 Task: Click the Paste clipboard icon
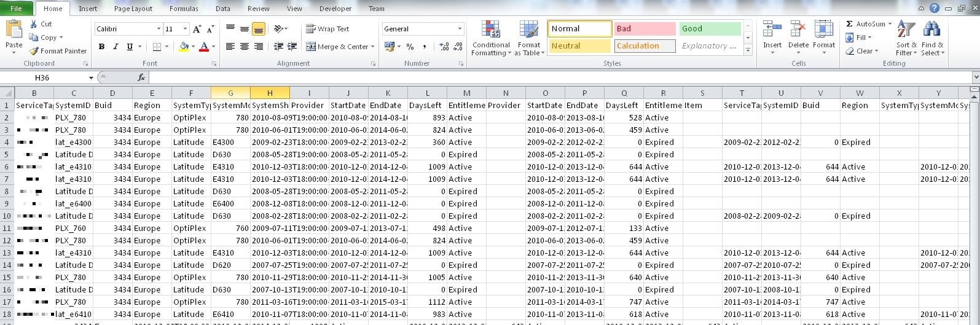[14, 29]
